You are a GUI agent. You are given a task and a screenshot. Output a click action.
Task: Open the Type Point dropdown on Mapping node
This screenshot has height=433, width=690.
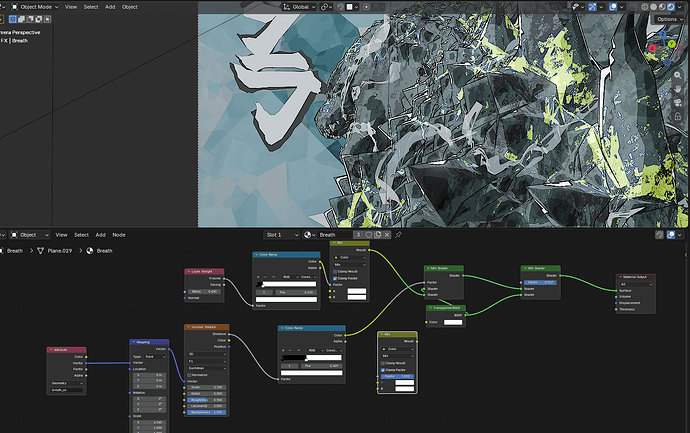(155, 356)
